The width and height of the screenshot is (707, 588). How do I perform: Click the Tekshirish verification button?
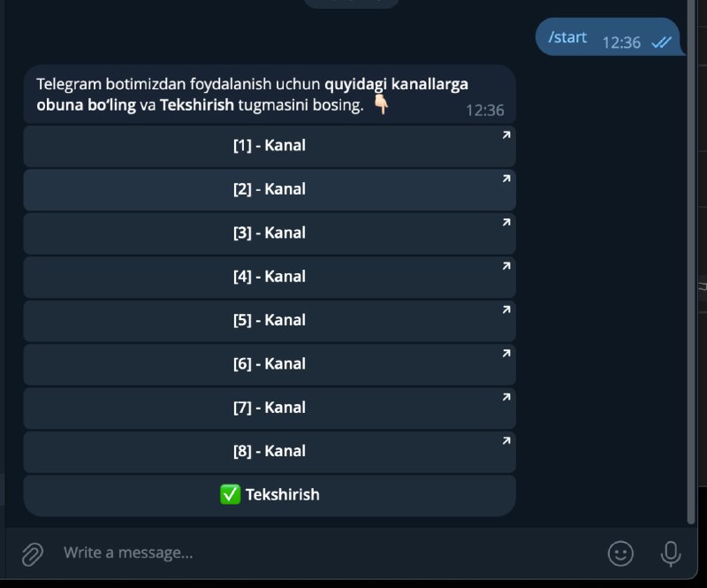click(x=270, y=495)
